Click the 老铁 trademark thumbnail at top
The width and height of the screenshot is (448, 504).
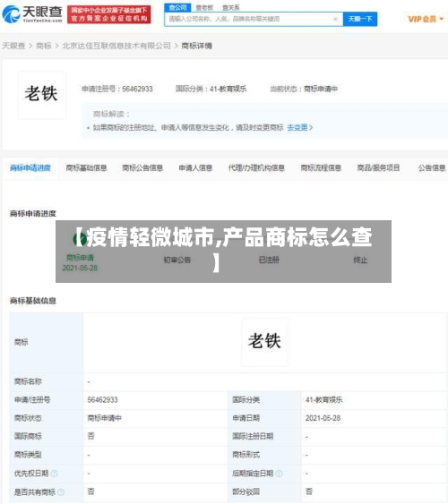42,95
